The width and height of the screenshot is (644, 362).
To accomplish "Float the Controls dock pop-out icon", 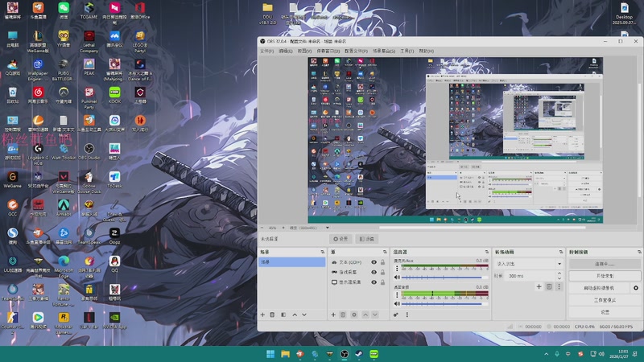I will [x=639, y=252].
